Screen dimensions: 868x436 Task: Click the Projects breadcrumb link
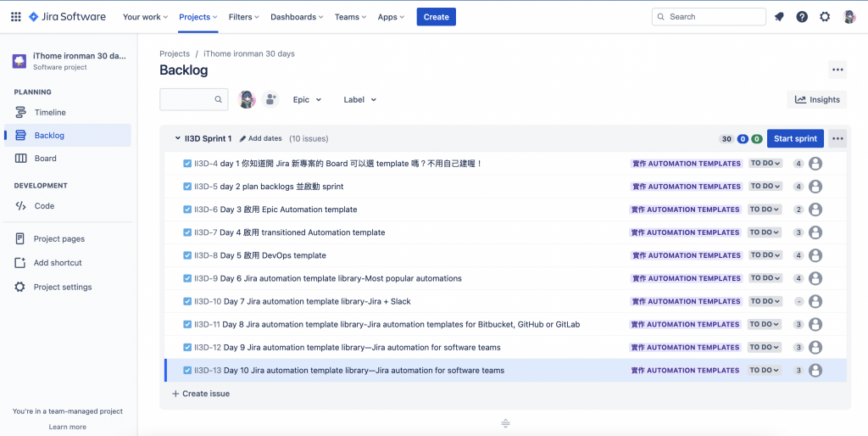tap(175, 53)
